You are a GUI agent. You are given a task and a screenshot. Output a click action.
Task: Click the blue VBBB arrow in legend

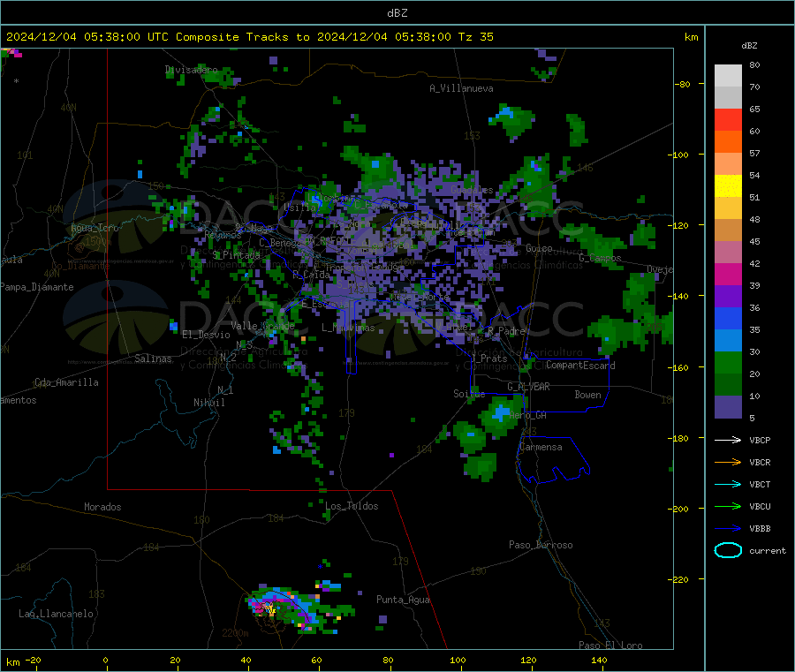point(728,529)
